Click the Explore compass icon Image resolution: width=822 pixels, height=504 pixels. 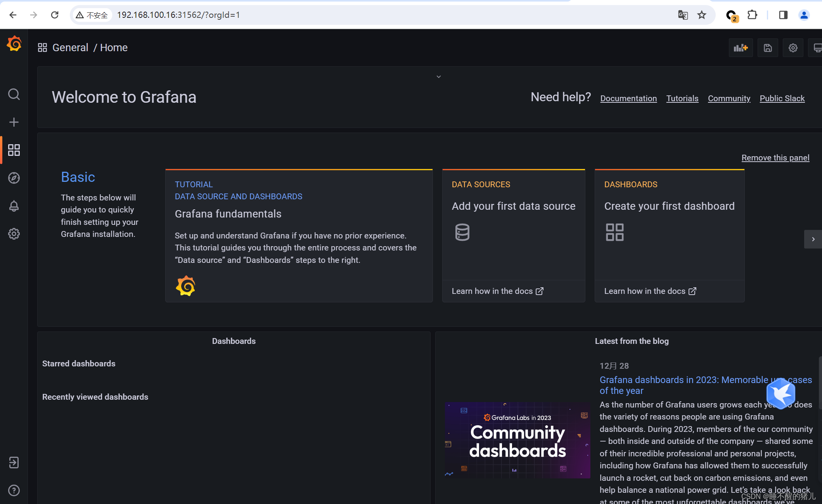click(x=14, y=178)
